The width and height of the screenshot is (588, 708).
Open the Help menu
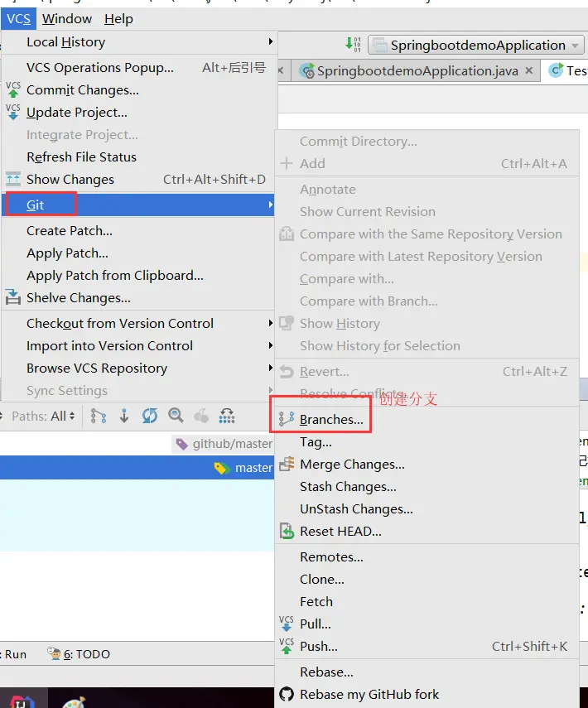coord(118,19)
